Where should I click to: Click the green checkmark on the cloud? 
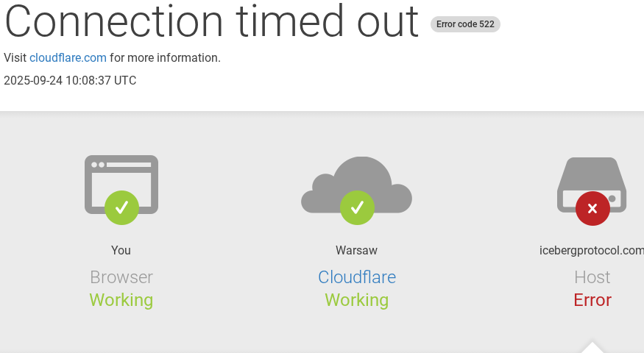pyautogui.click(x=357, y=208)
